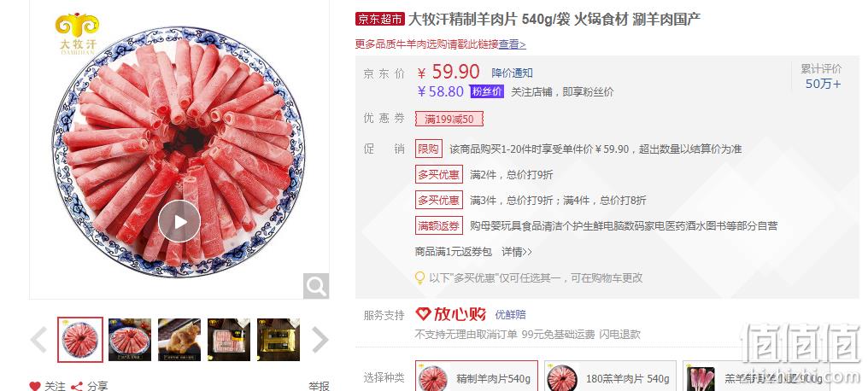Claim the 满199减50 coupon

tap(449, 119)
